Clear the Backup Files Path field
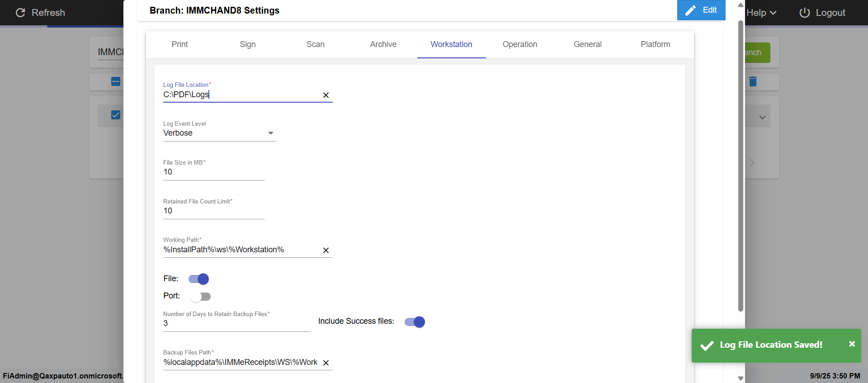This screenshot has width=868, height=383. [x=325, y=363]
